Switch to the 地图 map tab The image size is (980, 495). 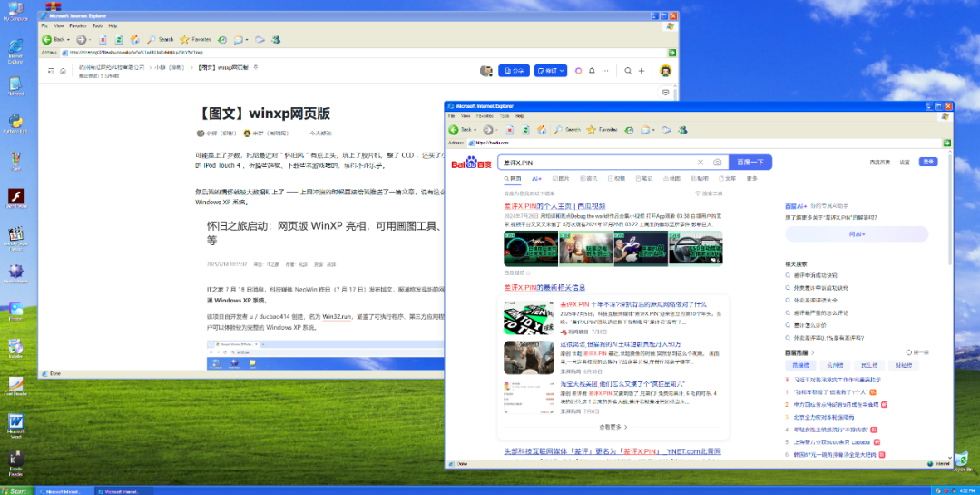click(x=671, y=178)
